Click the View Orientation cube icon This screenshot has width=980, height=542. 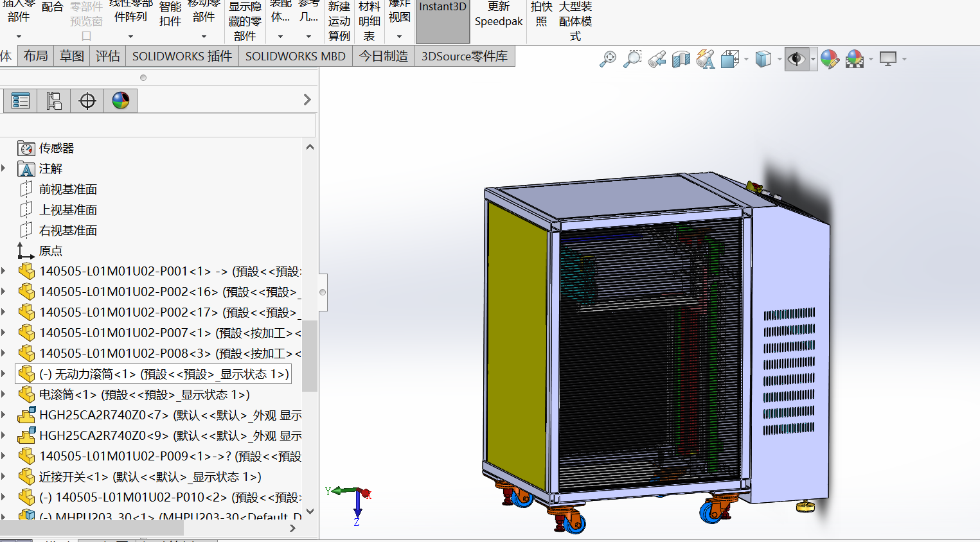pyautogui.click(x=730, y=59)
